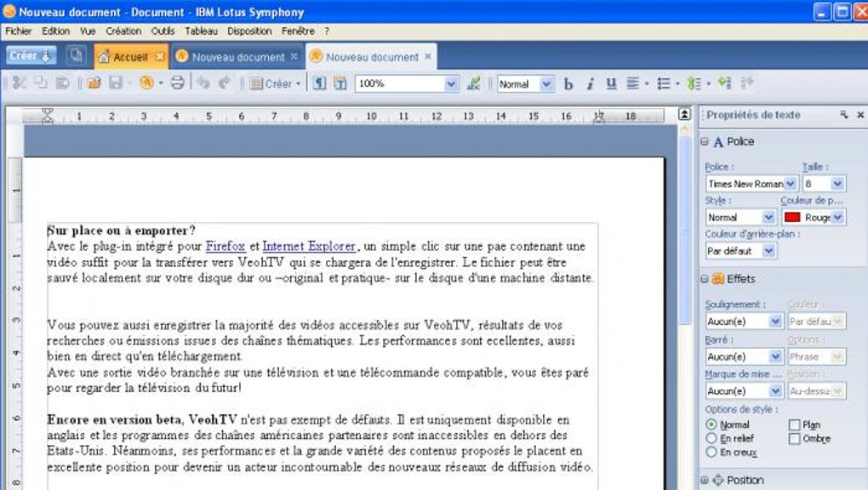
Task: Switch to the first Nouveau document tab
Action: (238, 56)
